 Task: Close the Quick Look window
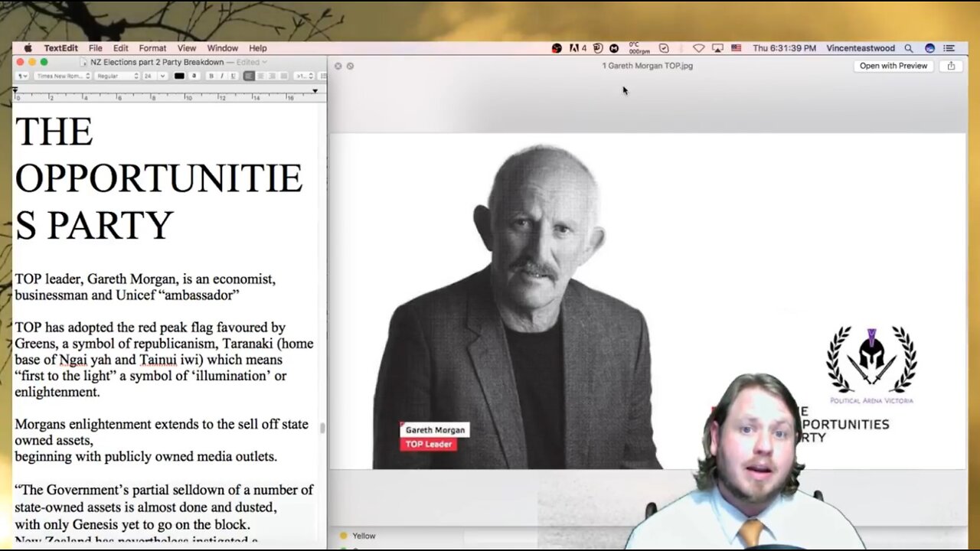pyautogui.click(x=338, y=66)
